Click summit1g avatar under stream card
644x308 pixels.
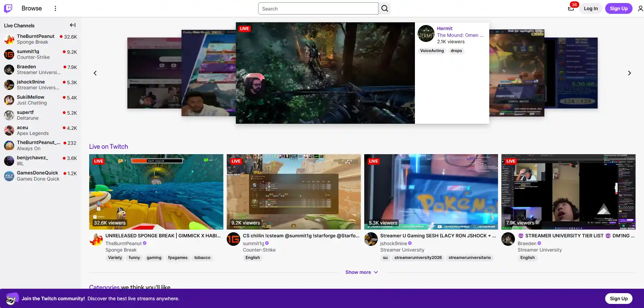(233, 239)
